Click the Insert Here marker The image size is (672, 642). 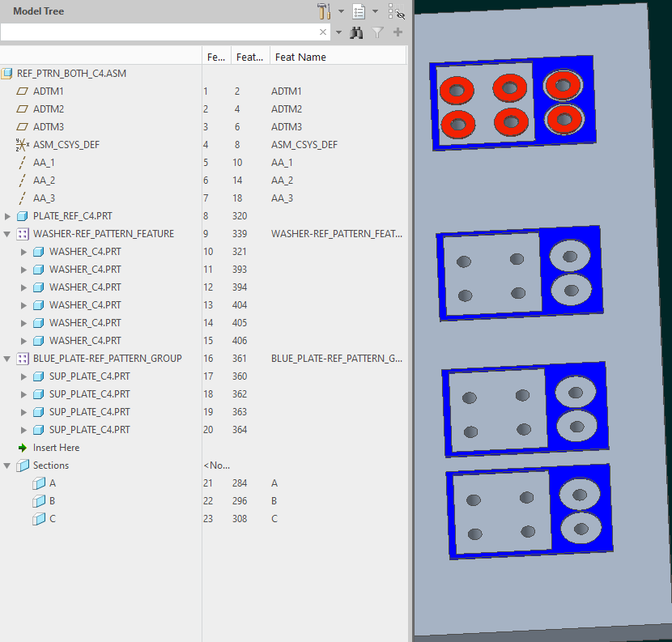point(57,447)
